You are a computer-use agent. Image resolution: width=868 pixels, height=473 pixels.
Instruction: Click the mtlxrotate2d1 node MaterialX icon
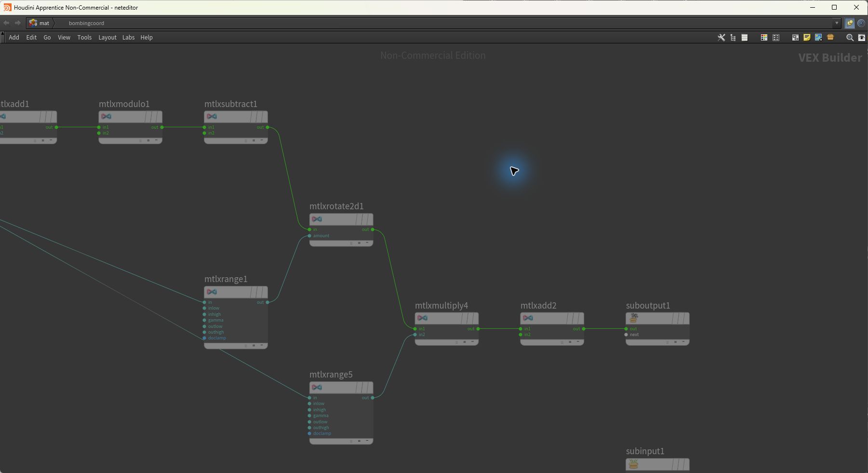317,219
